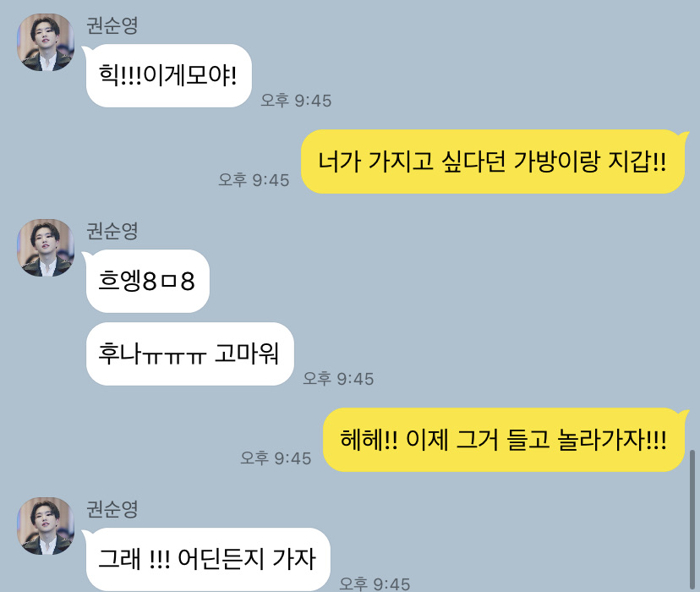Open the profile picture beside 그래 !!! 어딘든지 가자
The width and height of the screenshot is (700, 592).
[x=46, y=526]
